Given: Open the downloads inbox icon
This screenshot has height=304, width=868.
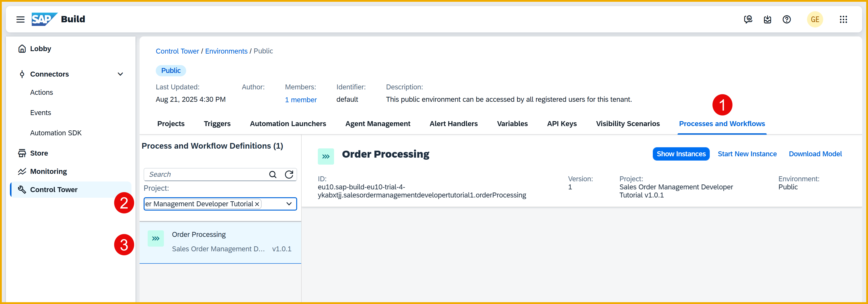Looking at the screenshot, I should click(x=767, y=19).
